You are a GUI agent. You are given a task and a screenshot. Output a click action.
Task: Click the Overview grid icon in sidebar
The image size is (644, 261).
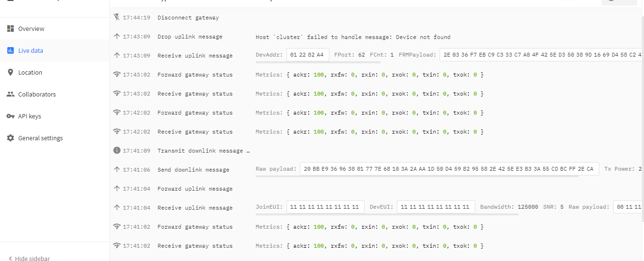coord(10,29)
